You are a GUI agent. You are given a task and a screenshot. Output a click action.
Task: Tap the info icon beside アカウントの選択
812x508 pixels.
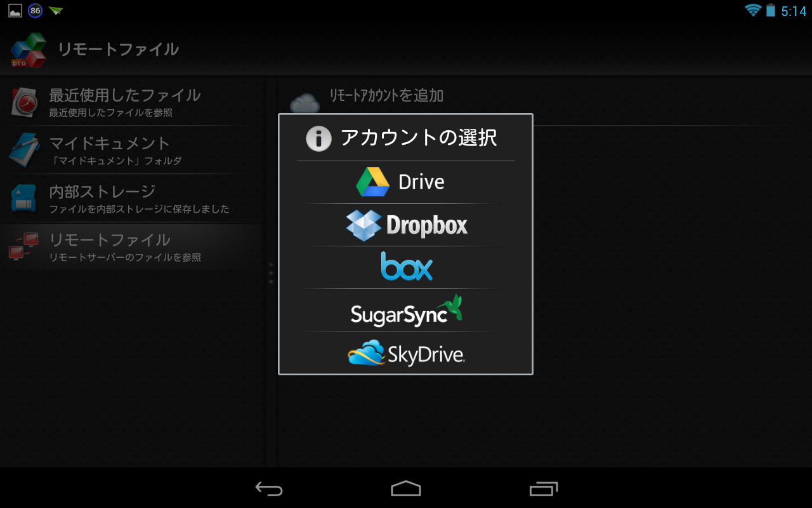point(318,138)
